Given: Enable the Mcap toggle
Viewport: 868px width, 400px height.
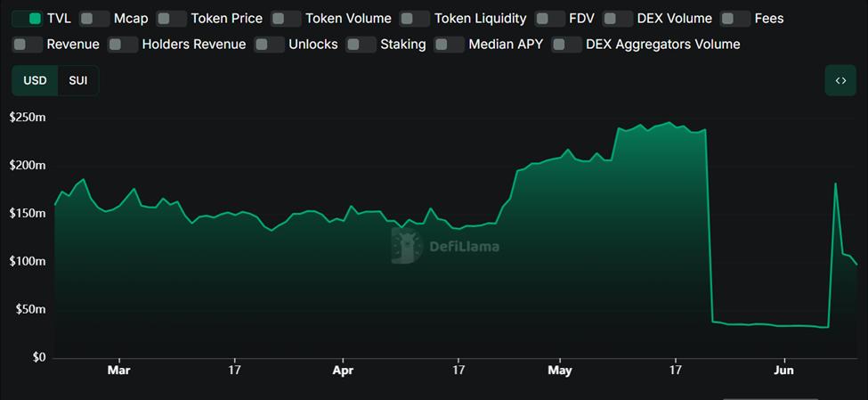Looking at the screenshot, I should click(93, 18).
